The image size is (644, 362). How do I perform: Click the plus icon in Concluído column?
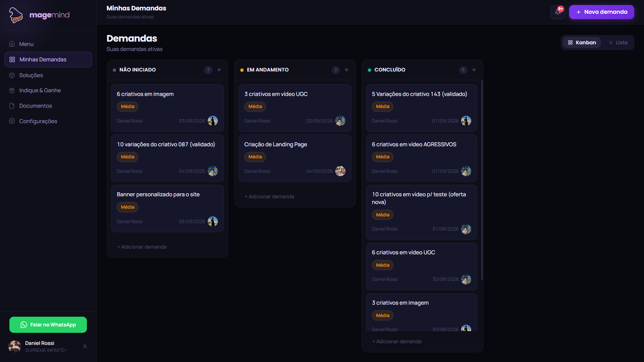coord(474,70)
